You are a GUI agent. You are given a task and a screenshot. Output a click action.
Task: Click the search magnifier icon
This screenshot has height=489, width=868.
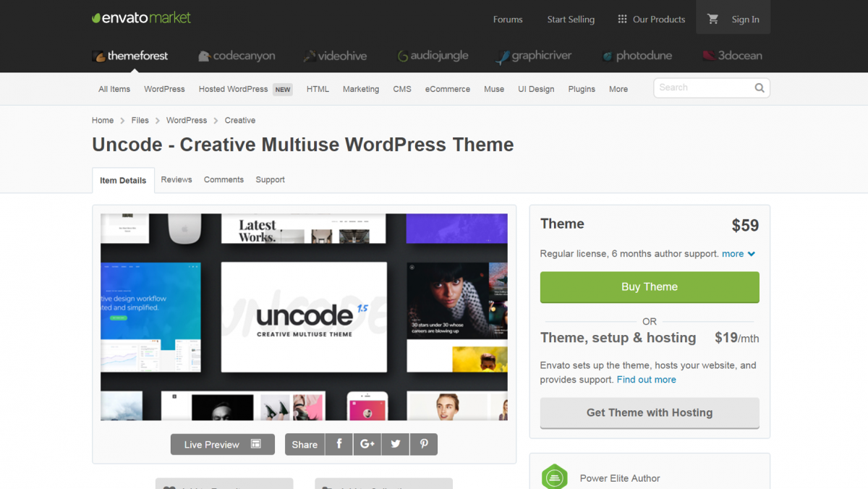click(759, 88)
